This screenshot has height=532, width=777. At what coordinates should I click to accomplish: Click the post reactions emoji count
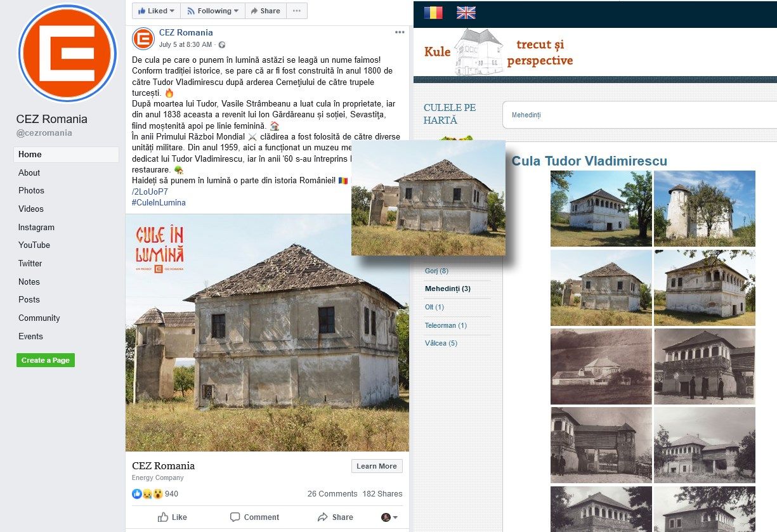coord(155,494)
